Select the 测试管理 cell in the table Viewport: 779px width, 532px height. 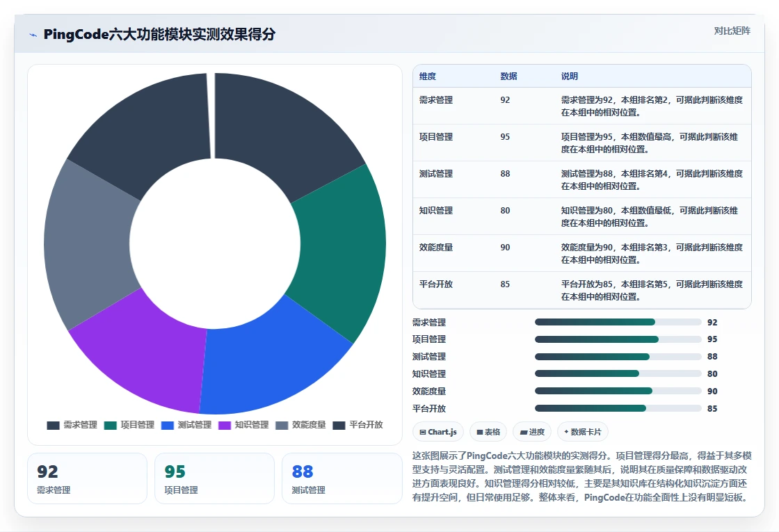[x=435, y=173]
